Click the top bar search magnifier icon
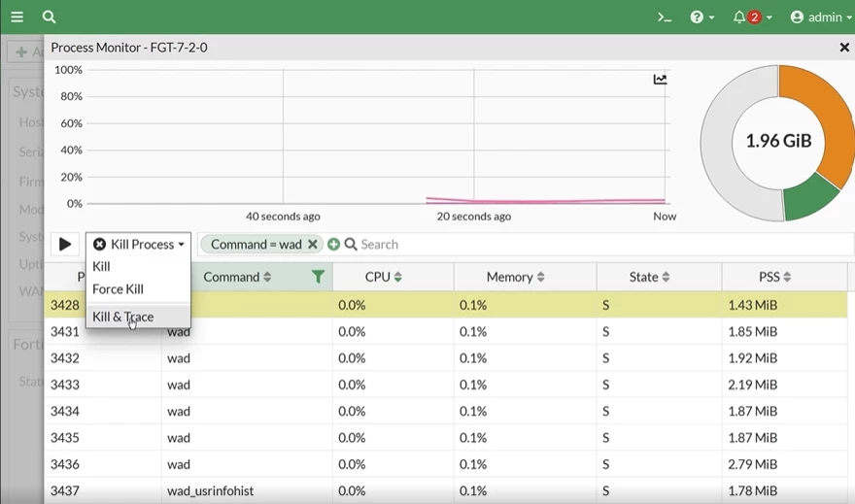855x504 pixels. click(x=50, y=17)
